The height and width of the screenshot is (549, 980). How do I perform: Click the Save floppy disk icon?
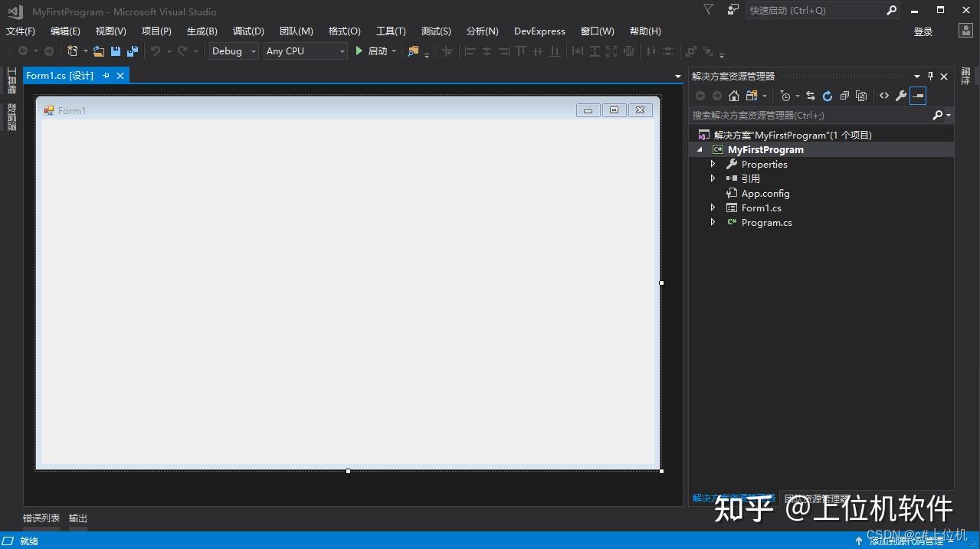(x=116, y=51)
